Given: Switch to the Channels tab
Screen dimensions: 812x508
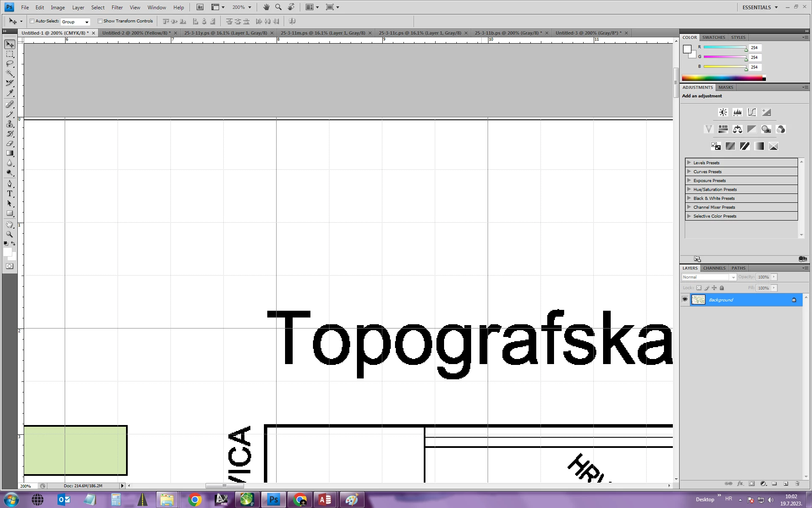Looking at the screenshot, I should click(x=714, y=268).
